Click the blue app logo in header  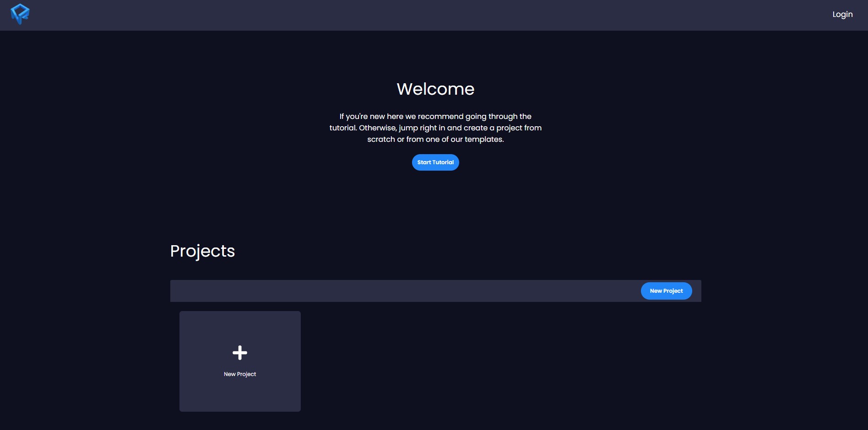pos(20,14)
